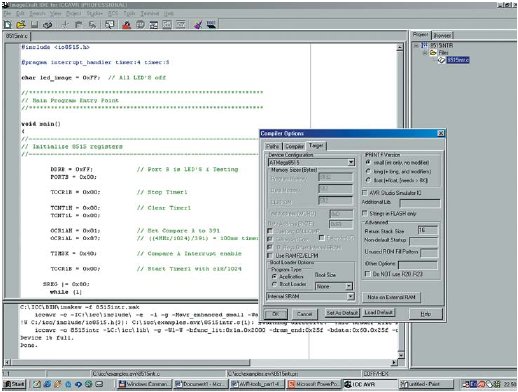Click the Help button in Compiler Options

pos(426,314)
